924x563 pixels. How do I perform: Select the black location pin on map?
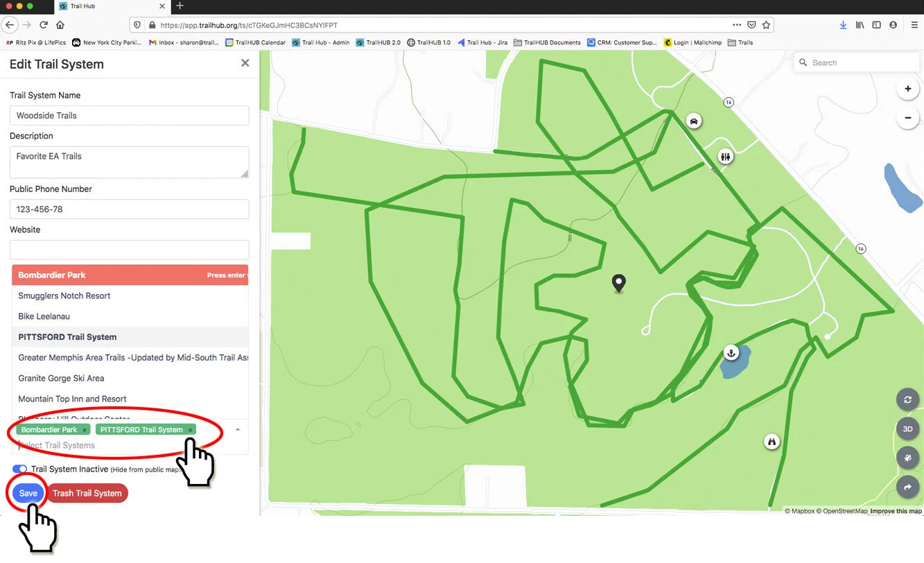coord(618,283)
